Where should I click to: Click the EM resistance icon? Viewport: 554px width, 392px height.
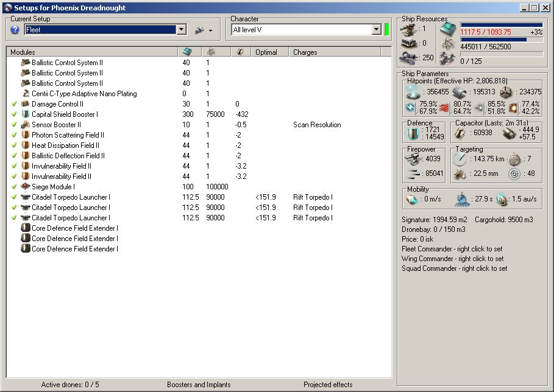411,107
